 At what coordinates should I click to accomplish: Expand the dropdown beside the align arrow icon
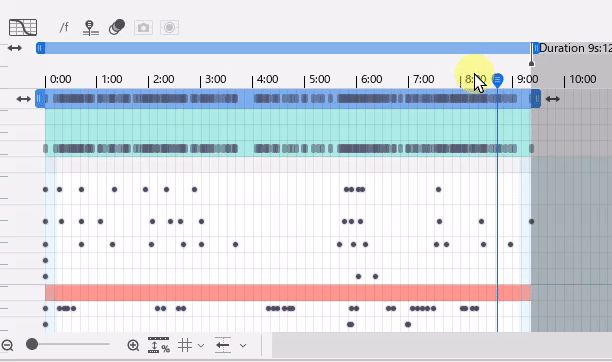point(243,346)
